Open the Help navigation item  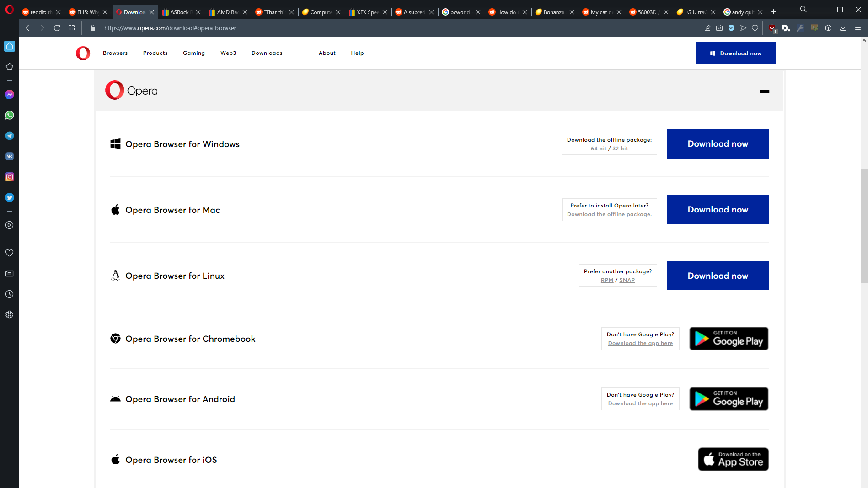click(x=358, y=53)
